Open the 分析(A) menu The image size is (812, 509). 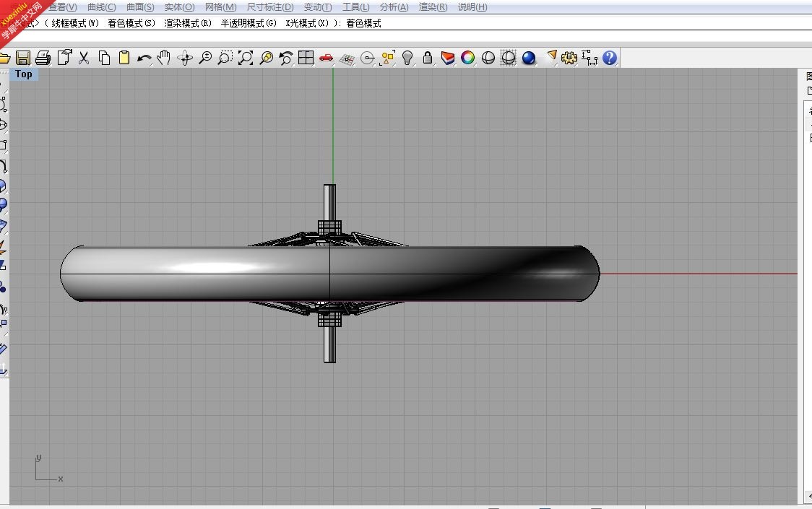394,6
